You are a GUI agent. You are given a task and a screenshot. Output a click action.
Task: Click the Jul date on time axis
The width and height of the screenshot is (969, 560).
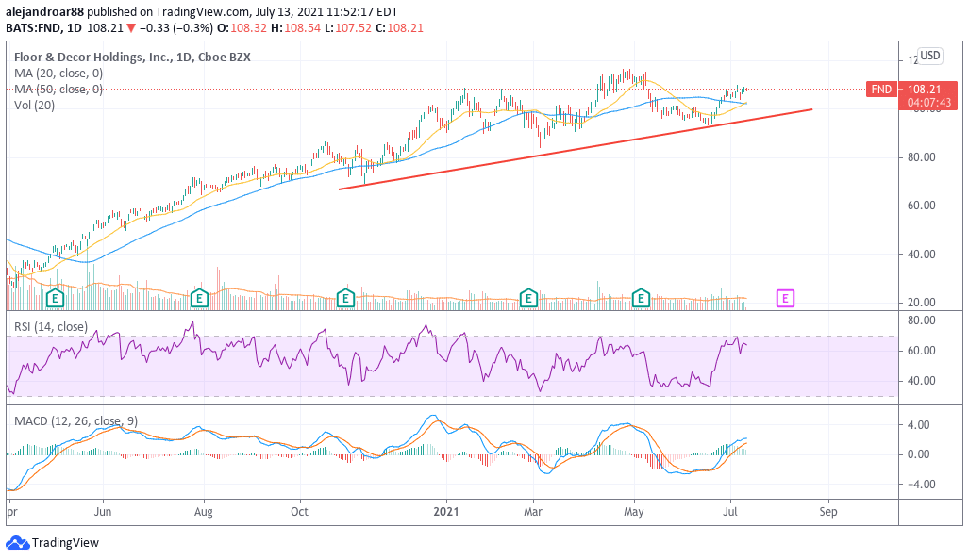731,512
